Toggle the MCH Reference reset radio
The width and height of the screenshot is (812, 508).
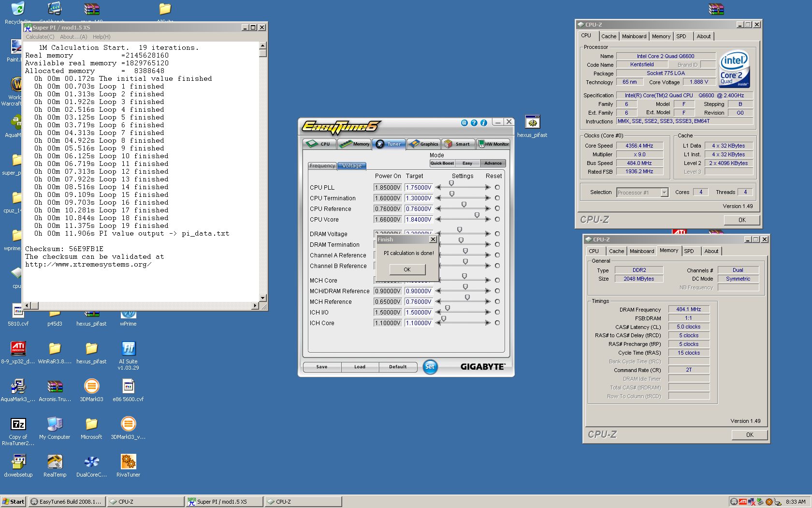point(497,301)
